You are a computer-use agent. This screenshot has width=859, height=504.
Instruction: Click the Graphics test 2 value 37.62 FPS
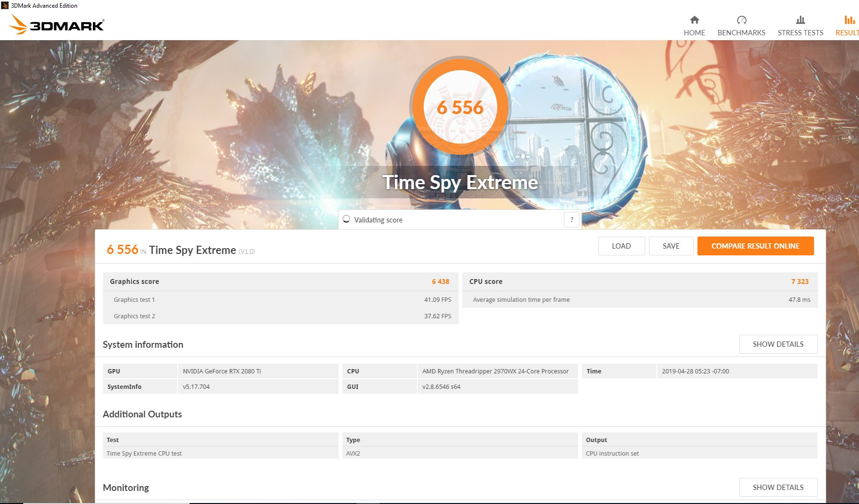438,316
